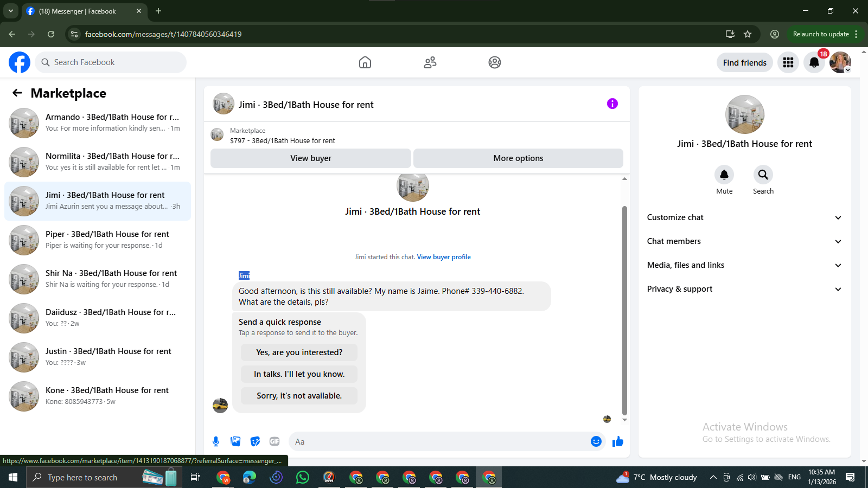Open the Friends icon in top navigation
This screenshot has width=868, height=488.
pos(430,62)
